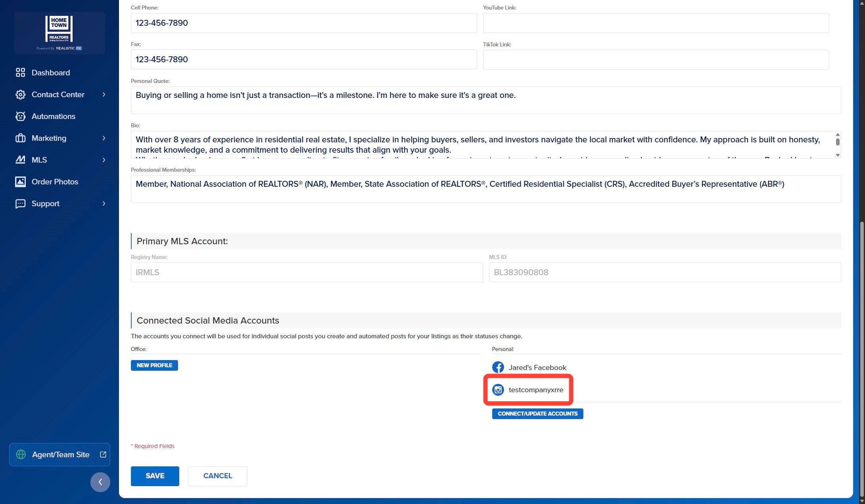Click the Instagram icon for testcompanyxrre

[x=498, y=390]
